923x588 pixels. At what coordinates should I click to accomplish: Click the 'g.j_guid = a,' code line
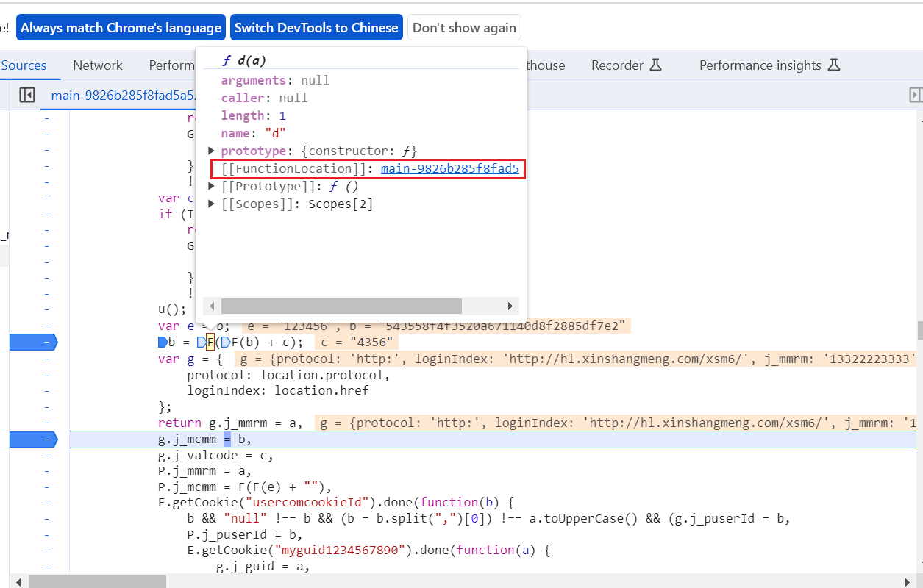click(263, 567)
